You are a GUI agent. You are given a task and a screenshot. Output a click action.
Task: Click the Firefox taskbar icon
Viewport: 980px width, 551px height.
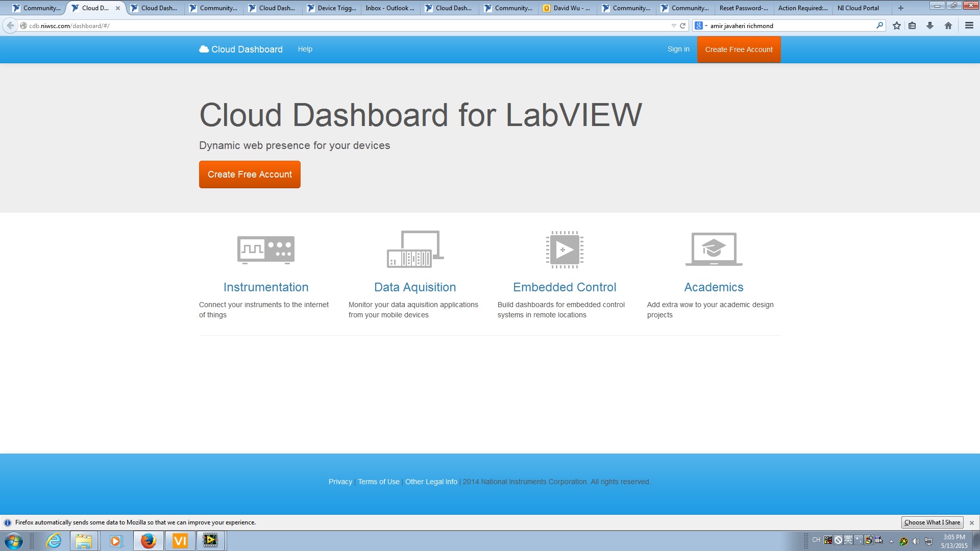(x=149, y=541)
